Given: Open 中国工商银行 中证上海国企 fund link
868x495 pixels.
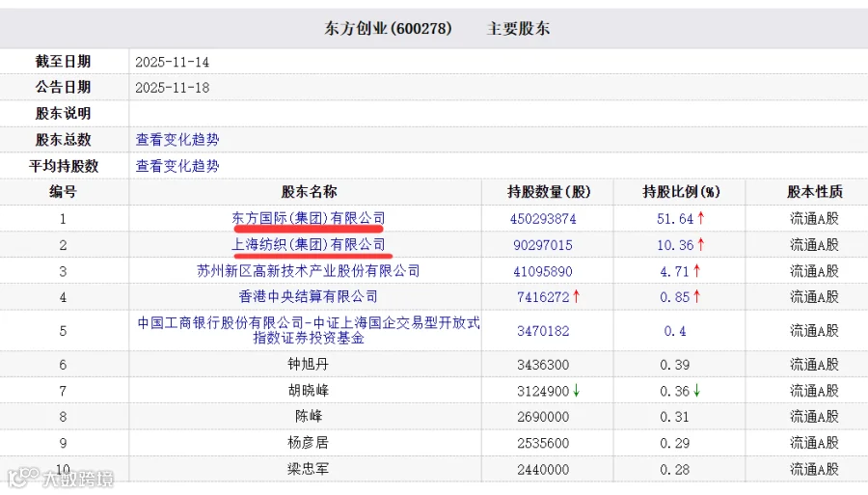Looking at the screenshot, I should pos(309,330).
